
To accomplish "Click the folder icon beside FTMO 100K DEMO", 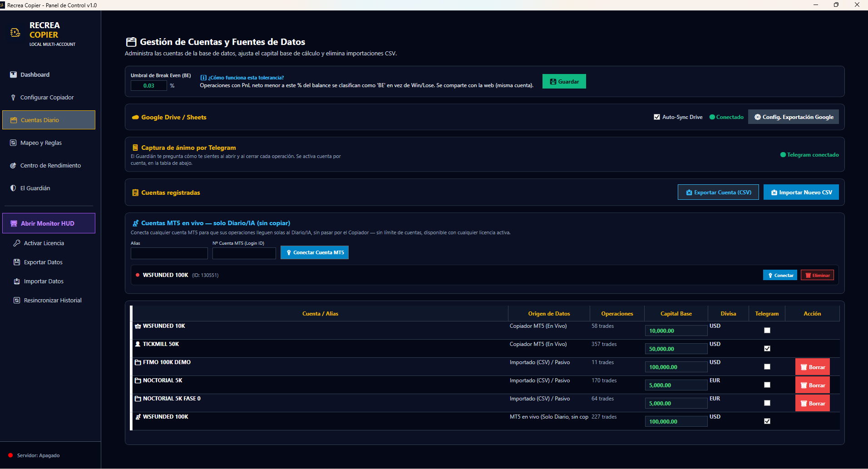I will [138, 362].
